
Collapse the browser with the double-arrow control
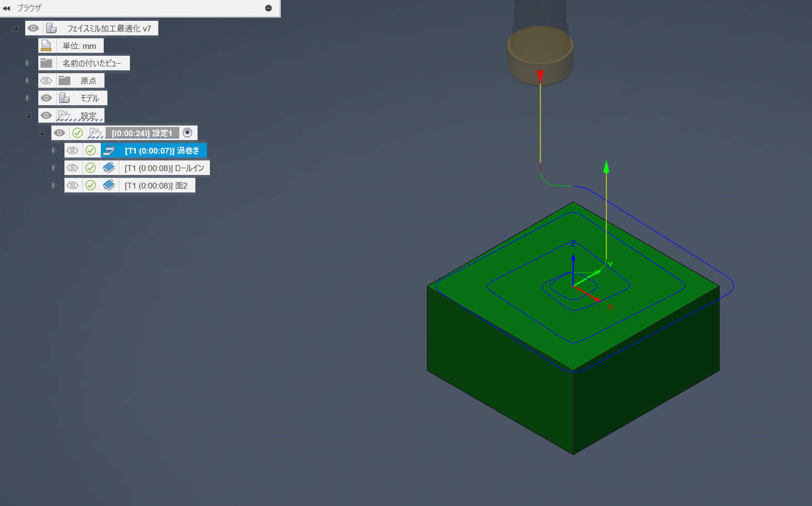point(7,8)
